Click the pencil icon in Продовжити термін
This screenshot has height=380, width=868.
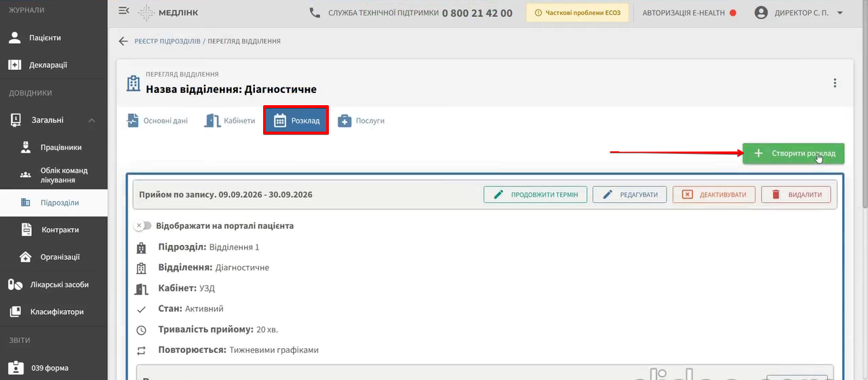[x=498, y=194]
